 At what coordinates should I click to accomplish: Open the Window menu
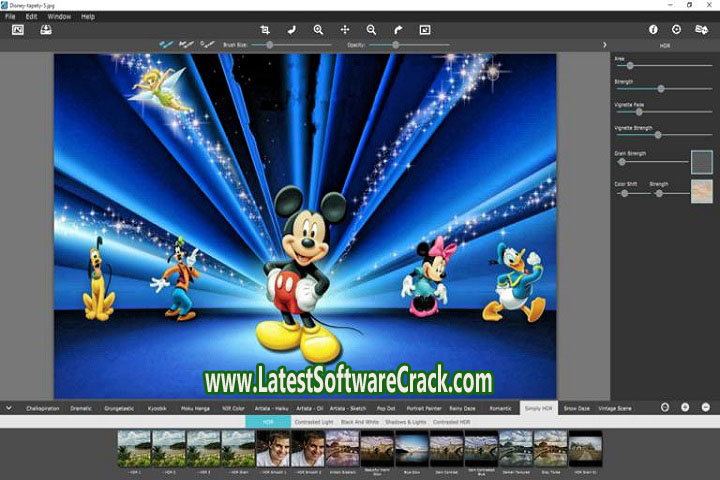pos(59,17)
